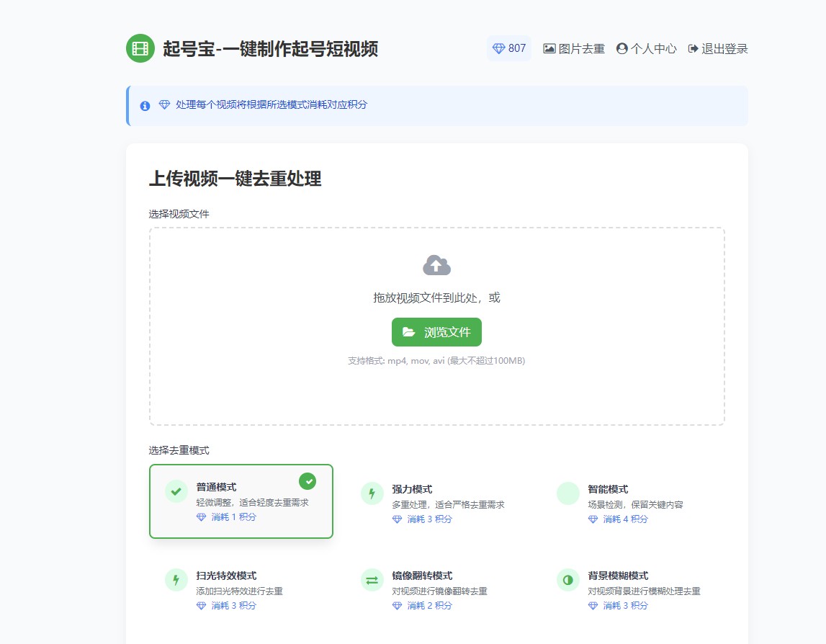Go to 个人中心 user center

(646, 49)
